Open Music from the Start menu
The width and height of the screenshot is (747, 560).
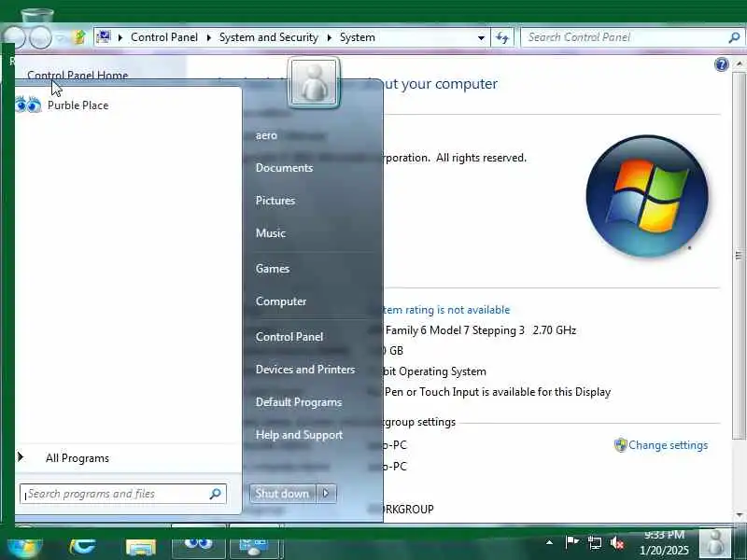click(x=271, y=233)
